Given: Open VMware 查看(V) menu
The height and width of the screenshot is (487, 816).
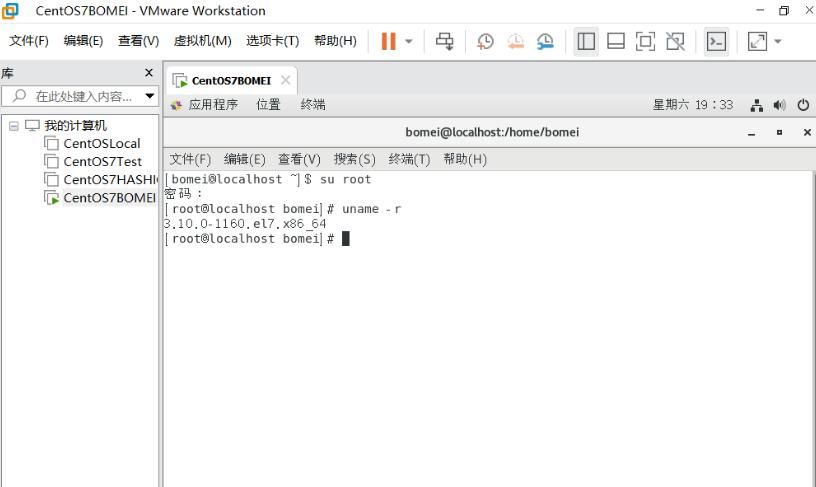Looking at the screenshot, I should point(138,41).
